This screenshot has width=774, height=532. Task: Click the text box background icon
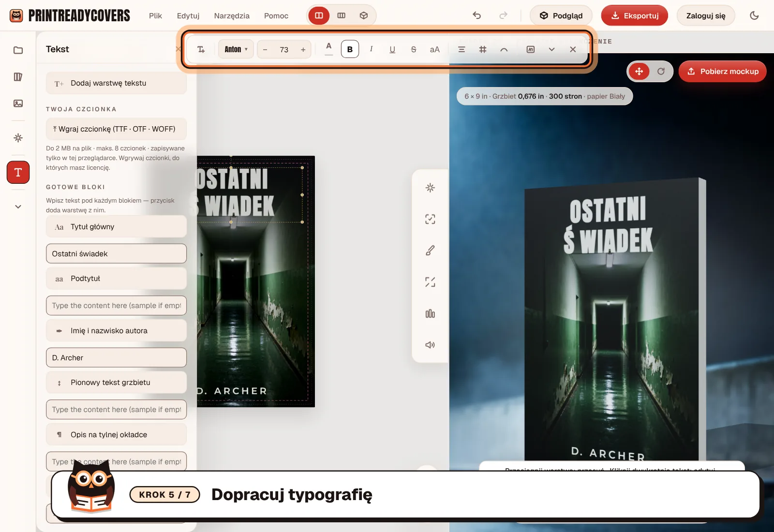click(x=531, y=49)
